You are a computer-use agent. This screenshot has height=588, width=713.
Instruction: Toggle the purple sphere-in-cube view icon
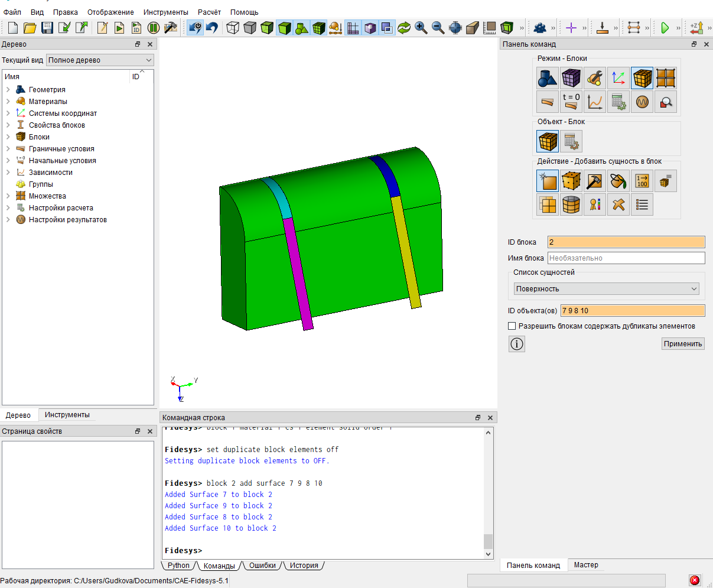(370, 28)
